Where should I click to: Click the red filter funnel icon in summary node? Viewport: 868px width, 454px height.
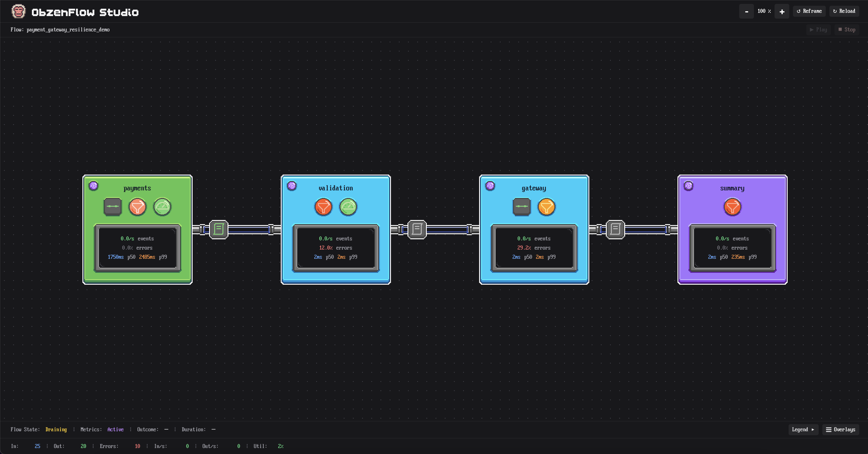(732, 206)
